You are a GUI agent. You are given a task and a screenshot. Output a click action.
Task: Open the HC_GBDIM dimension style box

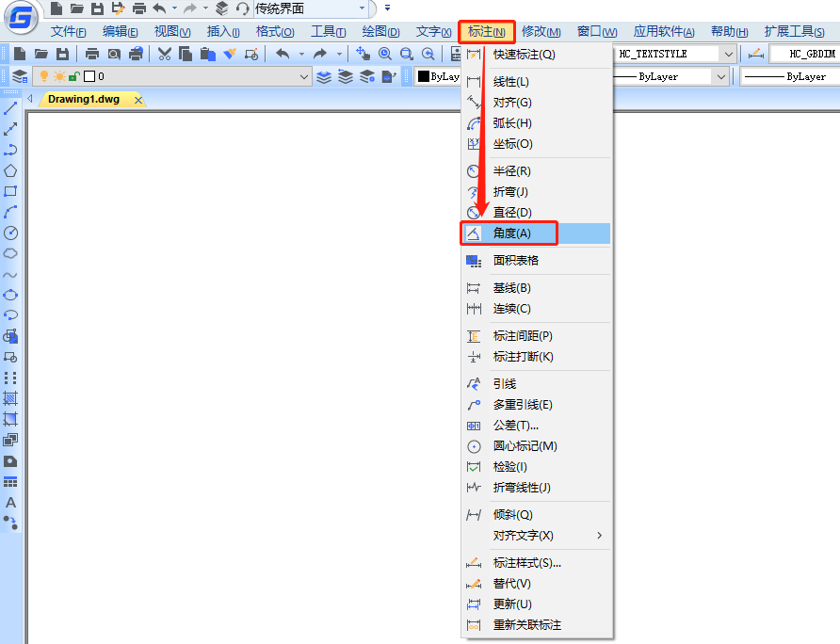point(803,54)
